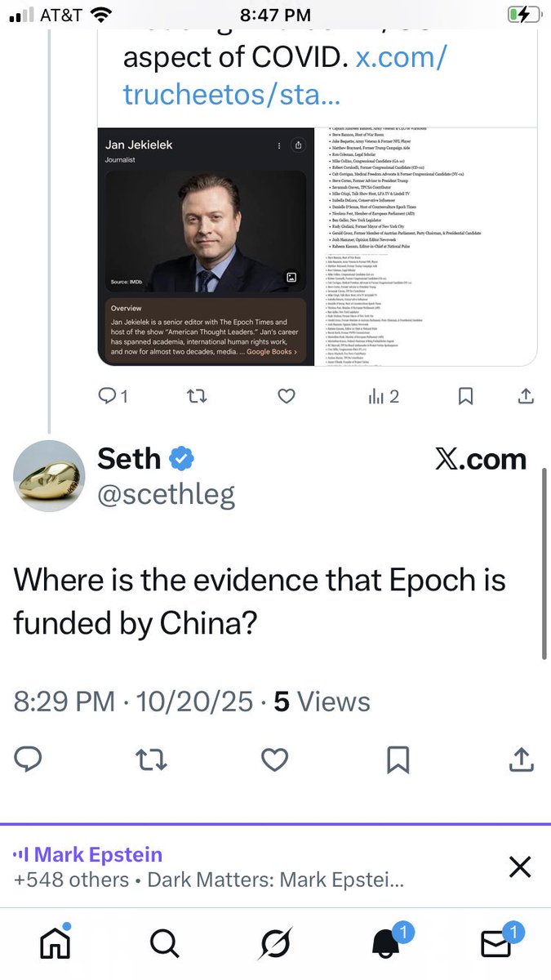Image resolution: width=551 pixels, height=980 pixels.
Task: Bookmark Seth's tweet
Action: click(398, 760)
